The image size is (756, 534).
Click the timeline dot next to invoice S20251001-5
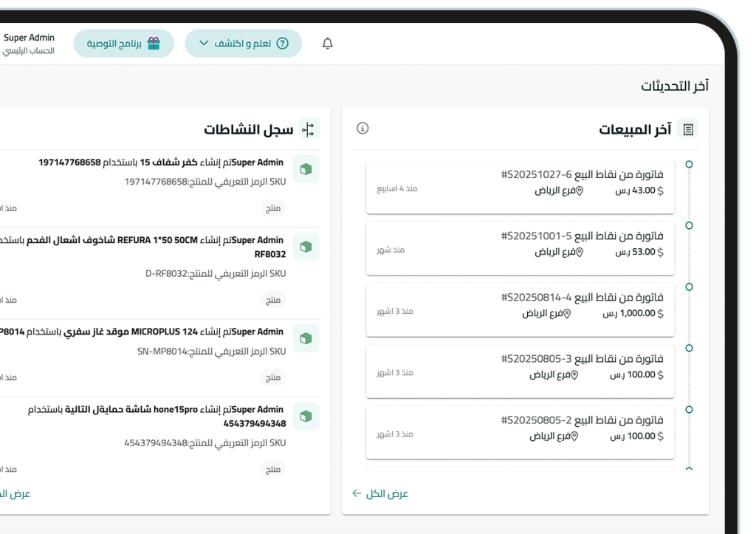coord(690,227)
